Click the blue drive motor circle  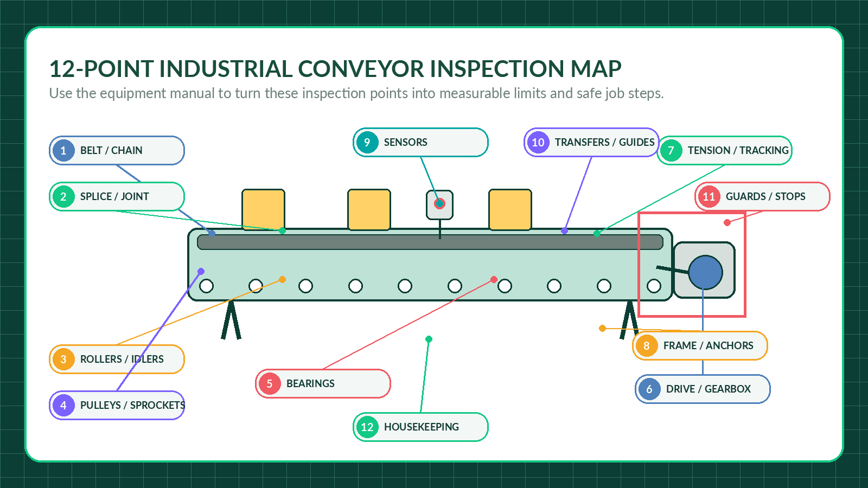click(x=705, y=272)
